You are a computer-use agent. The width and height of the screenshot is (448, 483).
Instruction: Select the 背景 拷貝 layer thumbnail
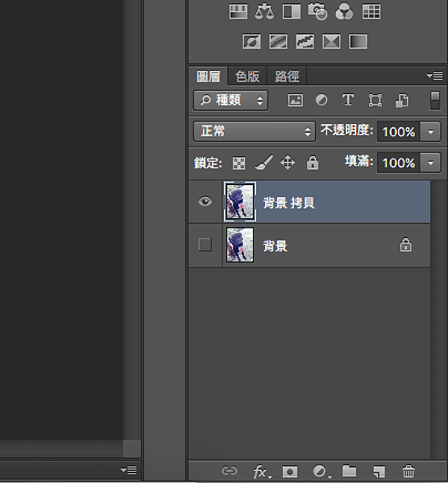(x=240, y=202)
